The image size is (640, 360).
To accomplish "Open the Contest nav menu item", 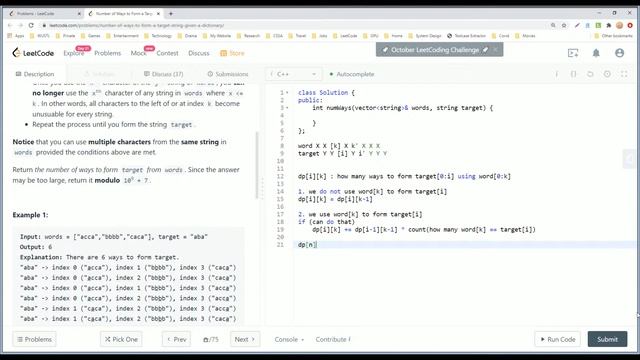I will [167, 53].
